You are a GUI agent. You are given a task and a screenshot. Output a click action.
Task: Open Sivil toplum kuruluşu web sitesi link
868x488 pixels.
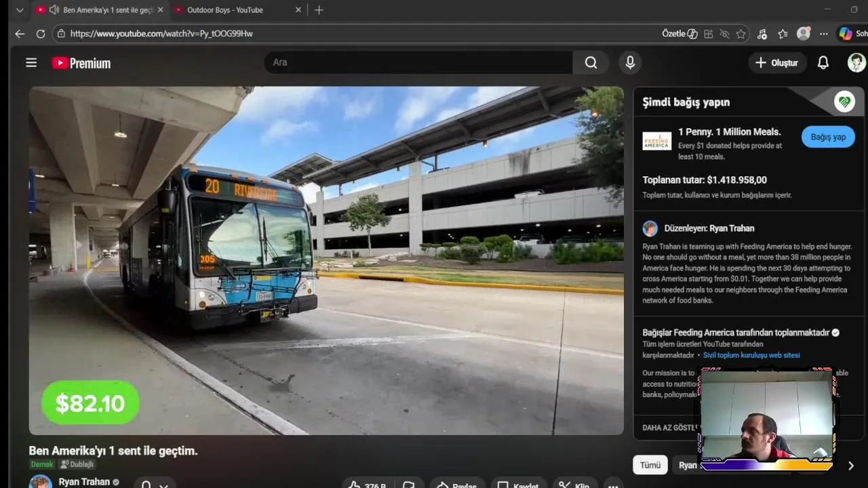tap(751, 355)
